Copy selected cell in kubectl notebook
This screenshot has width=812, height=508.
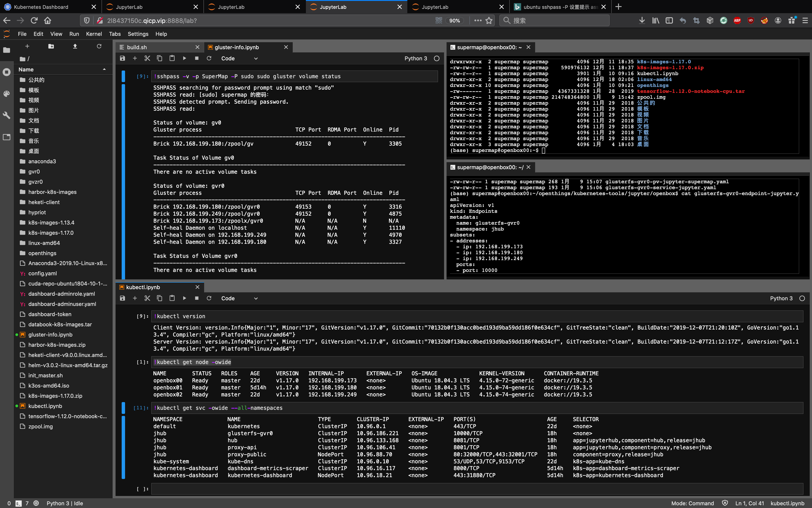[x=160, y=298]
